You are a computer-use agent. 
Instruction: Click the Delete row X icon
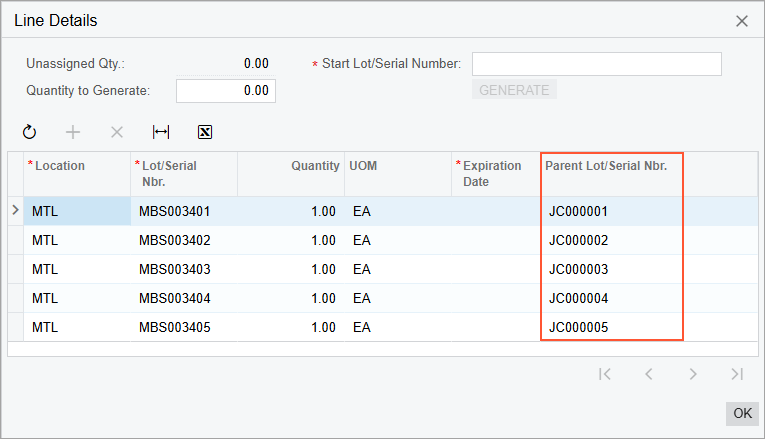coord(116,132)
